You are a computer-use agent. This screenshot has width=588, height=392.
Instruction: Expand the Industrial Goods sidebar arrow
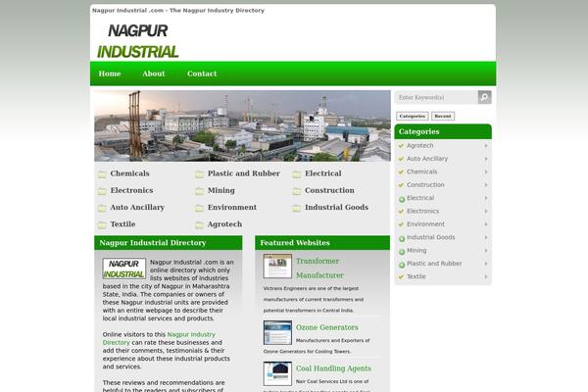click(x=486, y=237)
